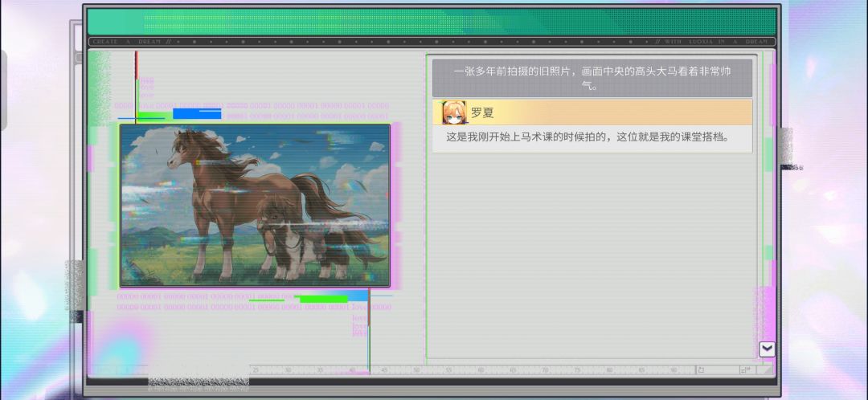
Task: Select the glitched horse photo
Action: [x=256, y=206]
